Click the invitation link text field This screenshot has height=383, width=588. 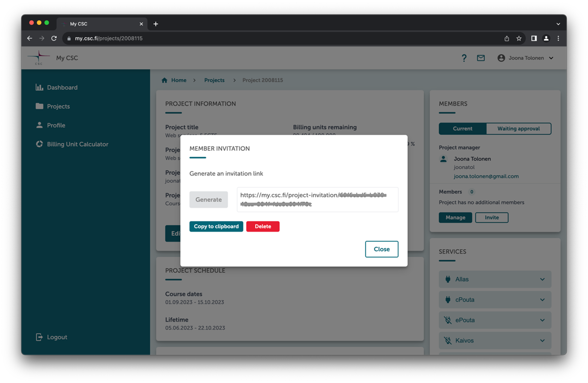(x=317, y=199)
